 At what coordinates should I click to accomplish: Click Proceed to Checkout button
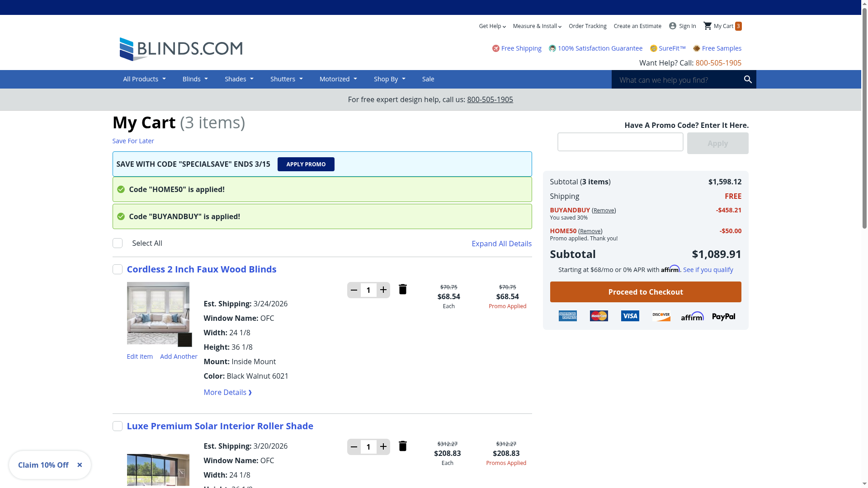click(x=645, y=292)
